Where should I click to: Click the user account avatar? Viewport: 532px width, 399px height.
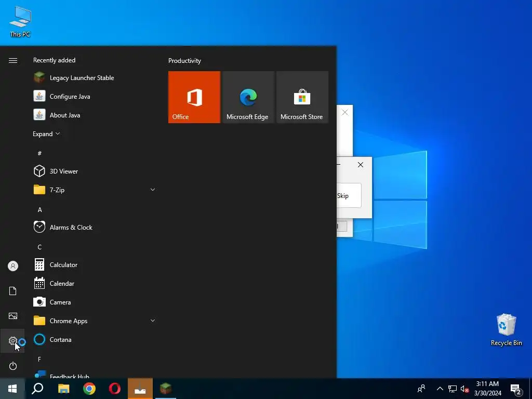coord(12,266)
